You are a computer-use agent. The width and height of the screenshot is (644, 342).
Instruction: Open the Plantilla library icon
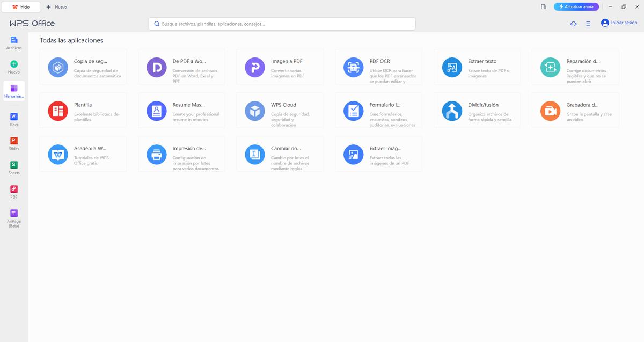coord(57,111)
